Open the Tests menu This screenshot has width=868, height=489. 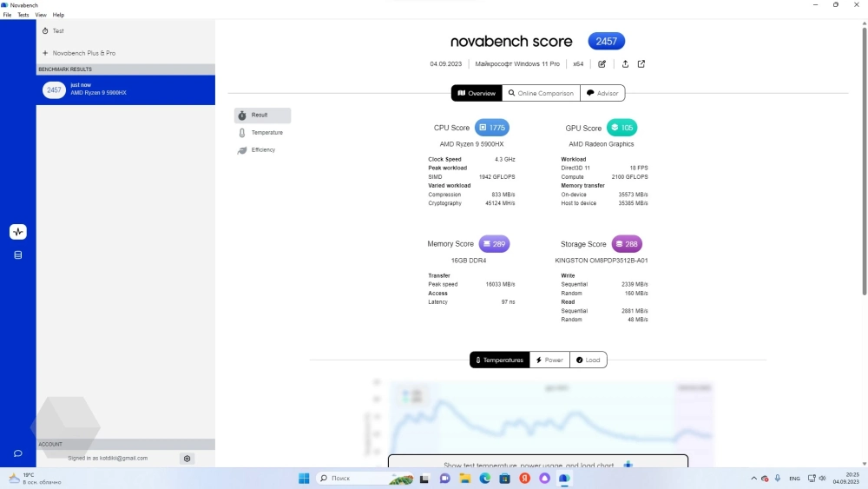[23, 15]
